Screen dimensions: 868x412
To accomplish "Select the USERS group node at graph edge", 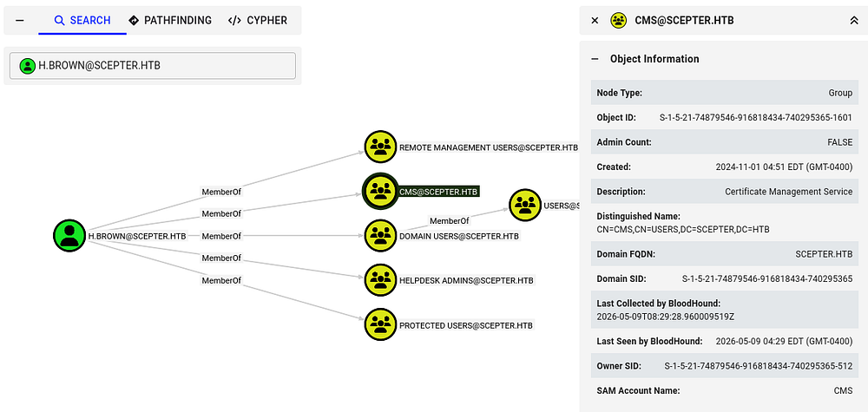I will 525,206.
